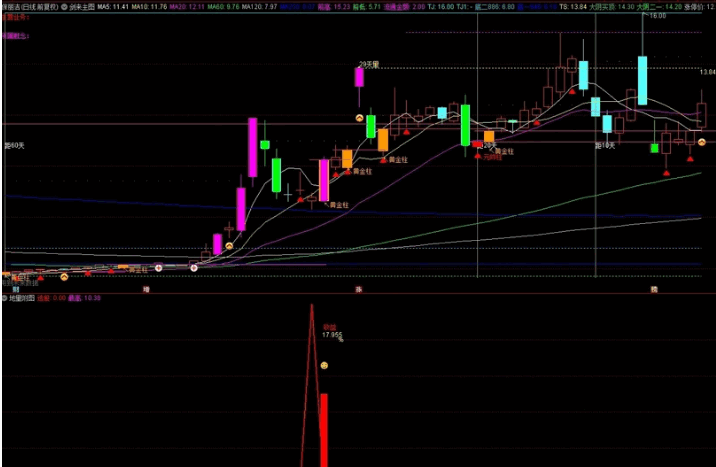
Task: Click the gold circle marker beside the small magenta candle
Action: [229, 246]
